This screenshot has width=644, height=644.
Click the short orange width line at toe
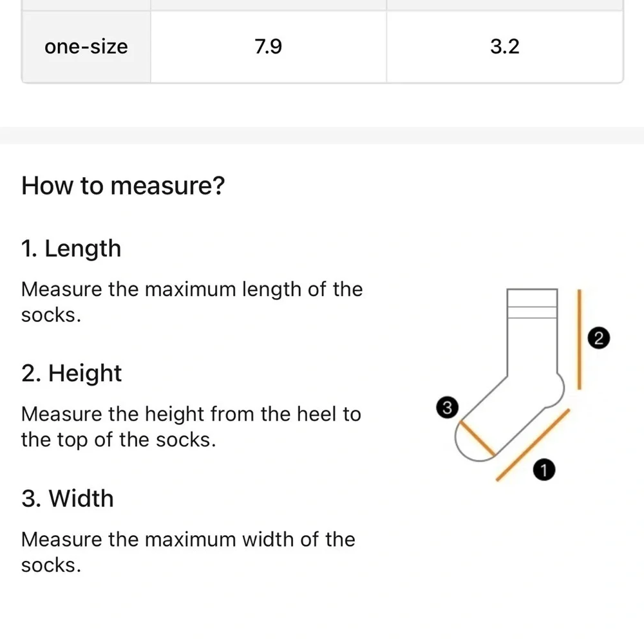click(x=477, y=438)
